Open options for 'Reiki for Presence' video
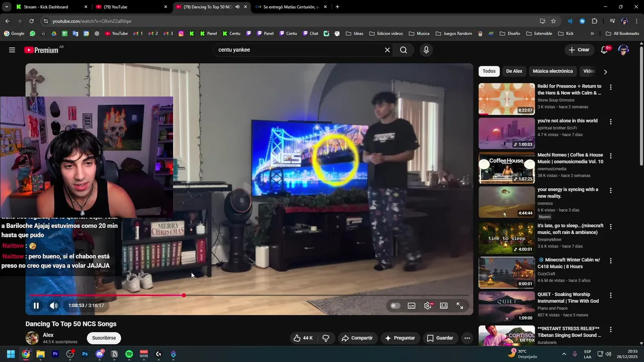Image resolution: width=644 pixels, height=362 pixels. coord(611,87)
